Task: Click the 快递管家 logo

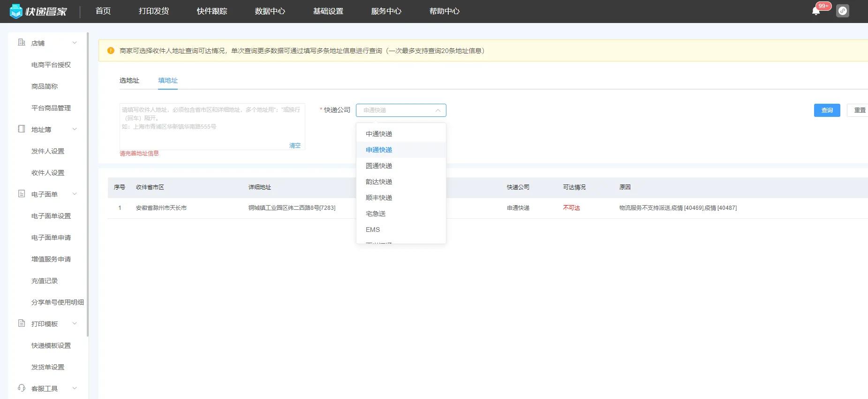Action: pyautogui.click(x=38, y=11)
